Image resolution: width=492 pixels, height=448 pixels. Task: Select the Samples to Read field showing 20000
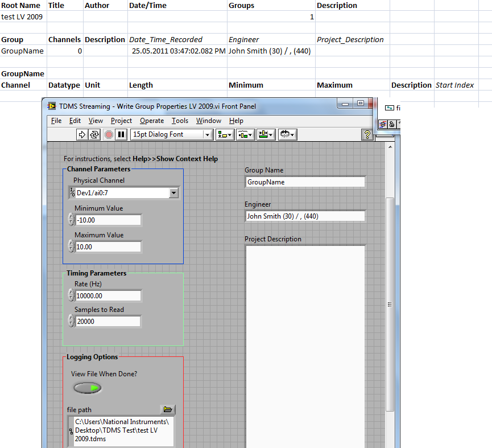pyautogui.click(x=108, y=322)
